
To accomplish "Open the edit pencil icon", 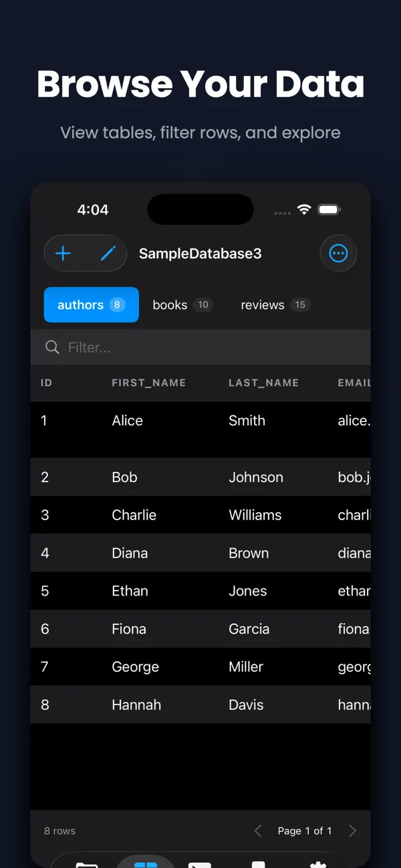I will (107, 253).
